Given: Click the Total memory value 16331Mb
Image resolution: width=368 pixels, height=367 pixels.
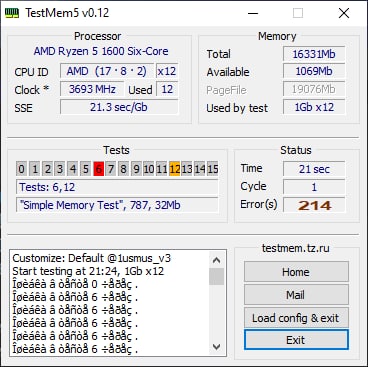Looking at the screenshot, I should pos(314,54).
